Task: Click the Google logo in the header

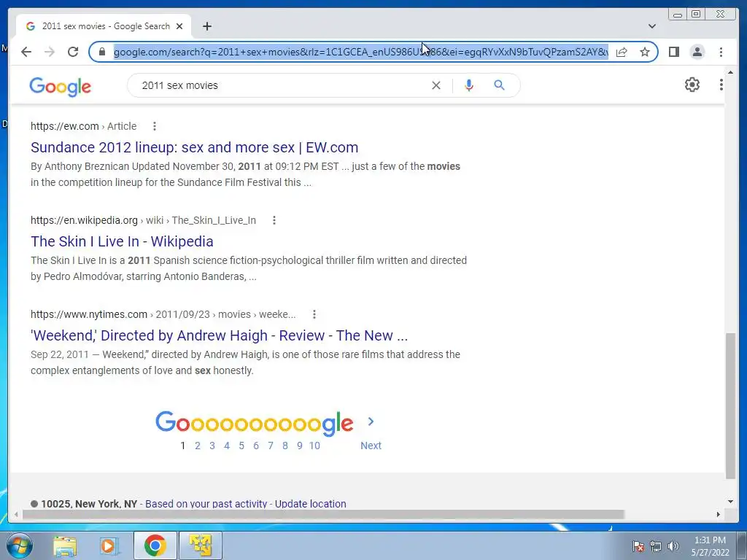Action: (x=60, y=87)
